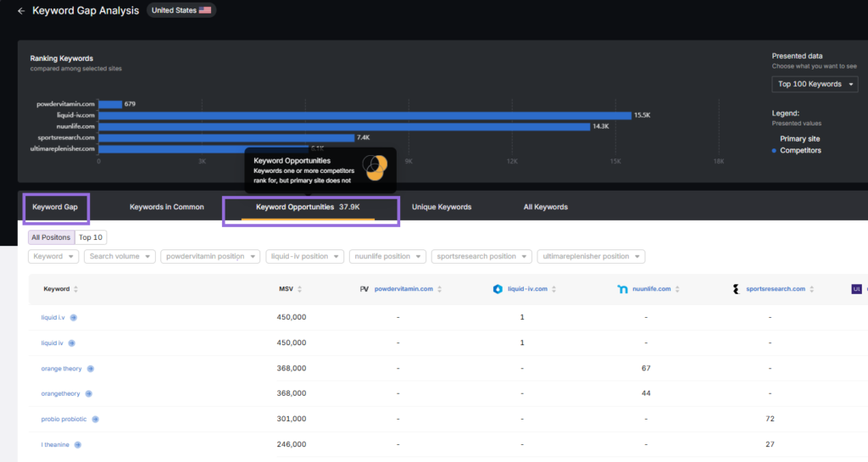Open arrow icon next to orangetheory

coord(88,394)
